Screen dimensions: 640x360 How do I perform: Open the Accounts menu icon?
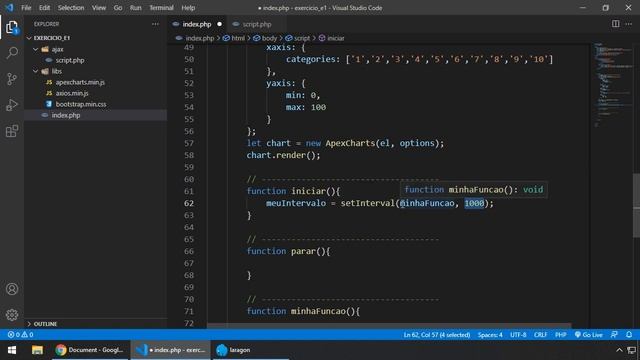[x=12, y=289]
